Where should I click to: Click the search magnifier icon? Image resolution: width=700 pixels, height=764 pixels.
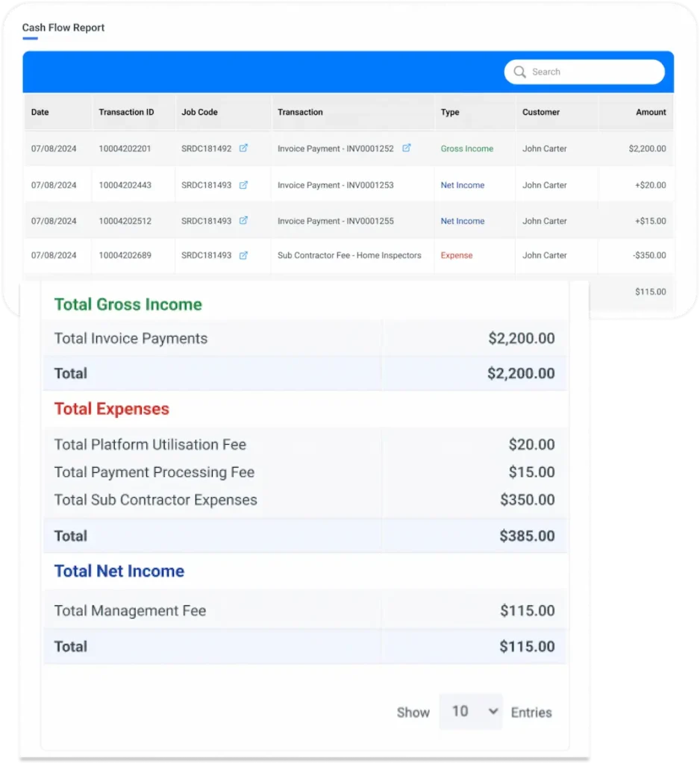pyautogui.click(x=519, y=72)
